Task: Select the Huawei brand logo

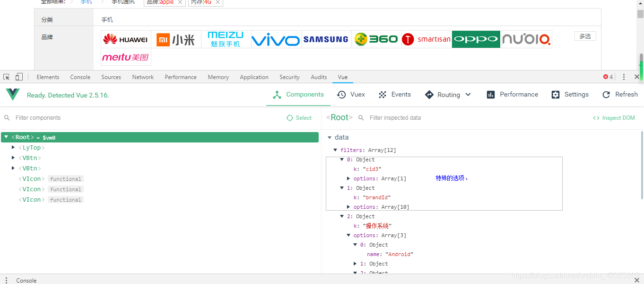Action: (126, 39)
